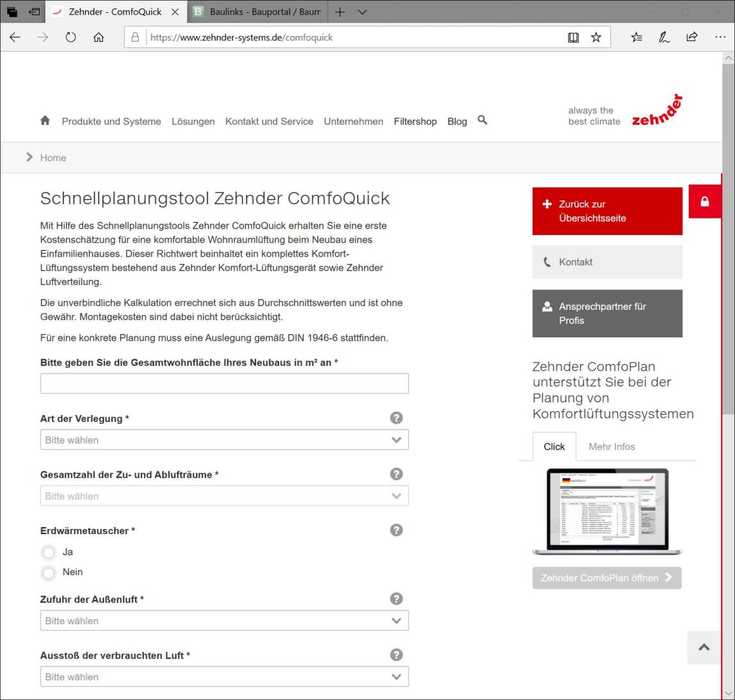Click the vertical page scrollbar thumb
The height and width of the screenshot is (700, 735).
pyautogui.click(x=728, y=239)
